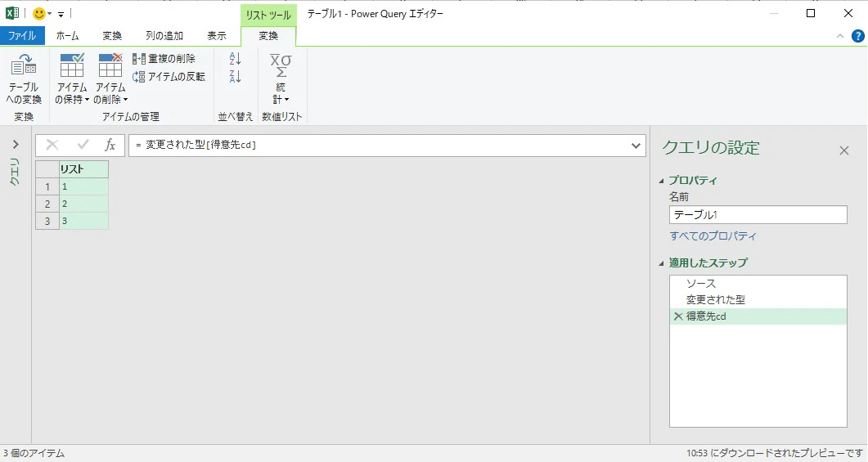Edit the query name field テーブル1

[758, 215]
